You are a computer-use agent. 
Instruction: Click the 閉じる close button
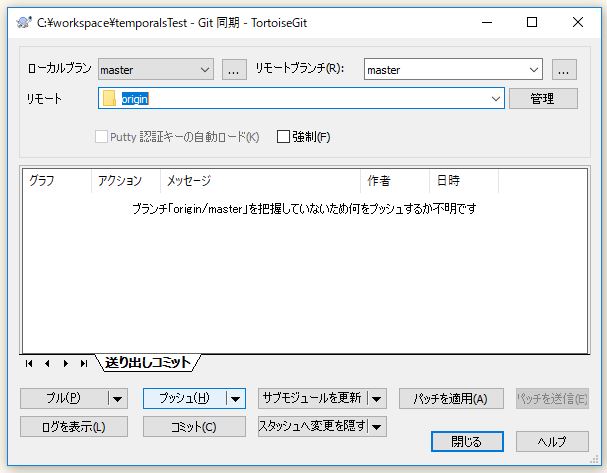click(x=467, y=442)
